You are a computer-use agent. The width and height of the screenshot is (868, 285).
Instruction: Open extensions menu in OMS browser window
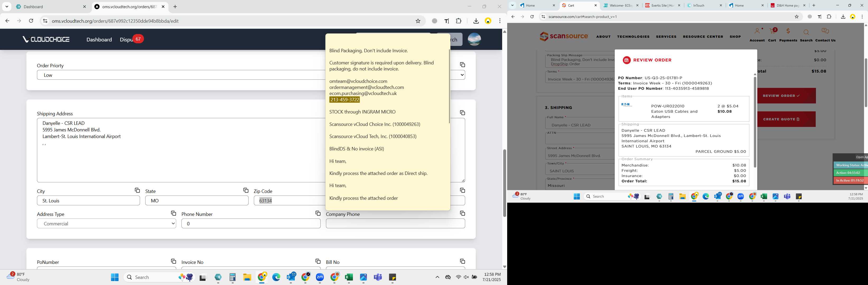pyautogui.click(x=459, y=21)
